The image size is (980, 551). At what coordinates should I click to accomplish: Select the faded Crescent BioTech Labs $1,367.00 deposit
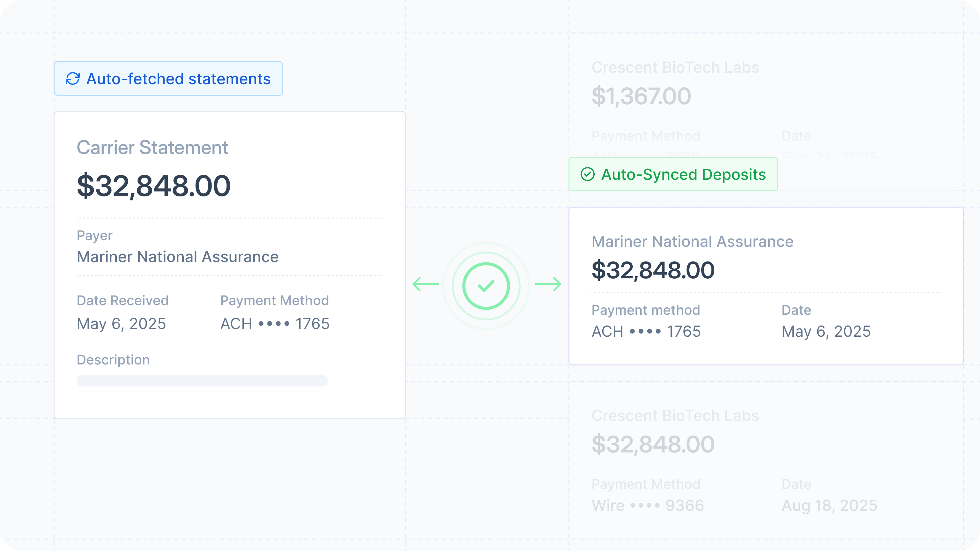click(642, 96)
